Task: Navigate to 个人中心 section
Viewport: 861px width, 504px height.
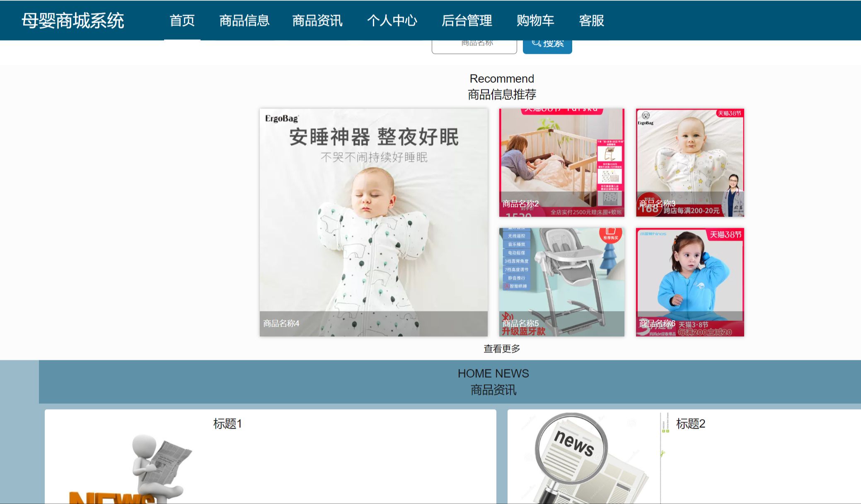Action: [x=394, y=20]
